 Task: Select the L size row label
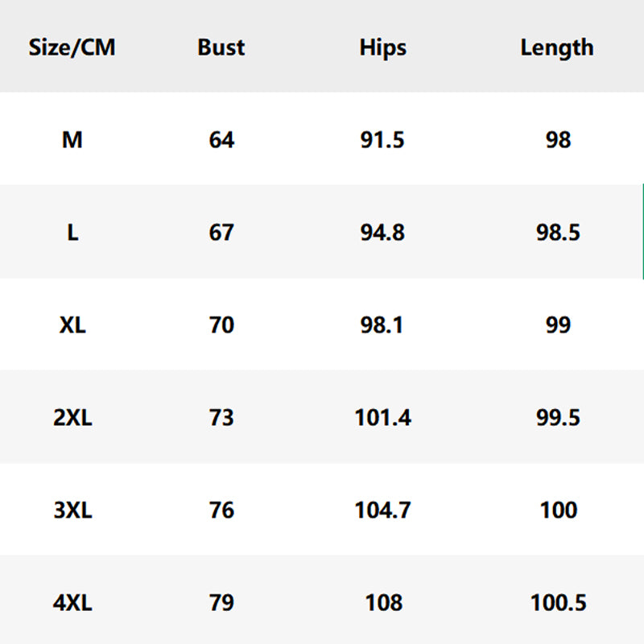click(x=72, y=233)
